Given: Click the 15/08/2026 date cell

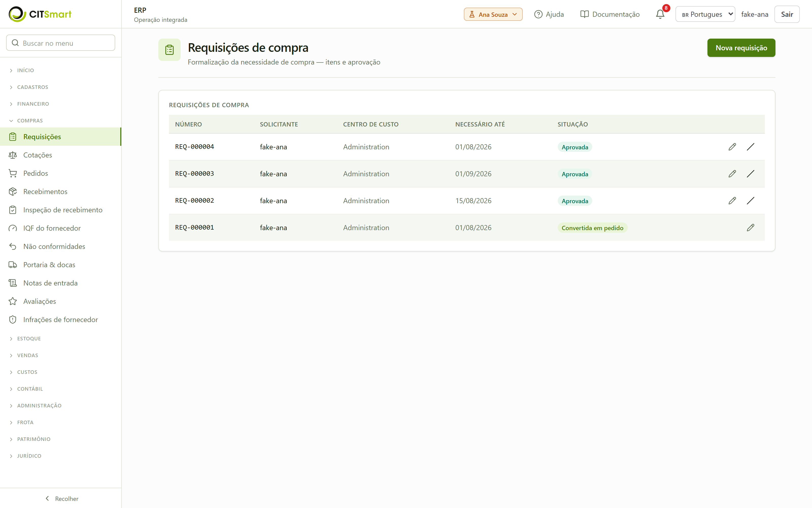Looking at the screenshot, I should pyautogui.click(x=473, y=201).
